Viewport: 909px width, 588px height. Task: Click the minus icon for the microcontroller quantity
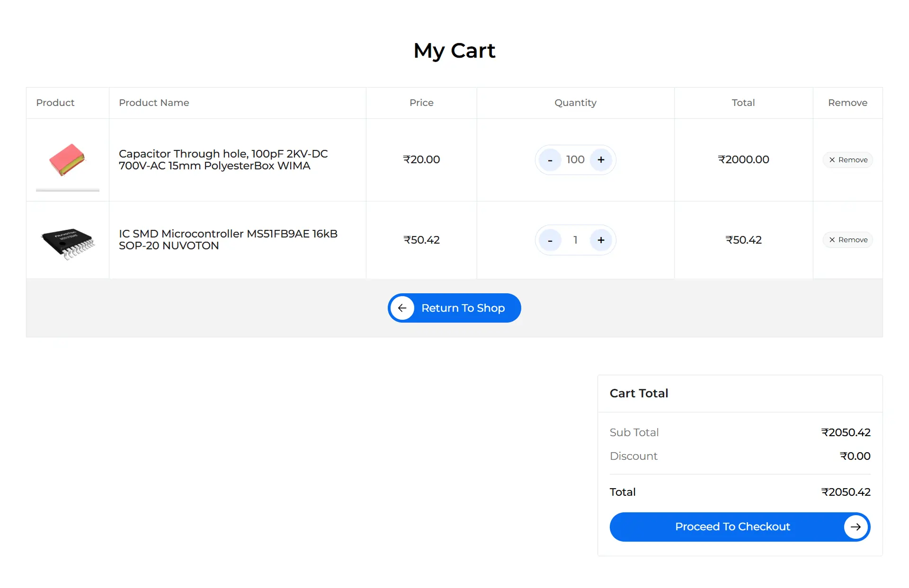tap(550, 240)
